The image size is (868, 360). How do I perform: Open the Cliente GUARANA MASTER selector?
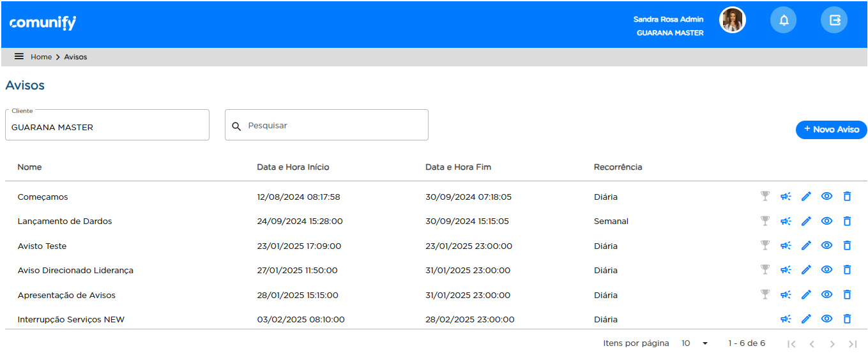107,126
